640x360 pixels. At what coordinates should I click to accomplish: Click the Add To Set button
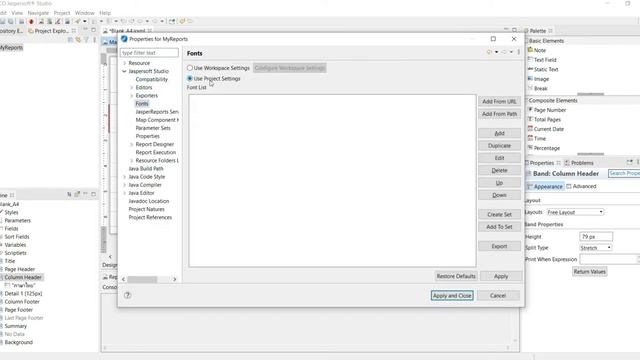(x=499, y=227)
